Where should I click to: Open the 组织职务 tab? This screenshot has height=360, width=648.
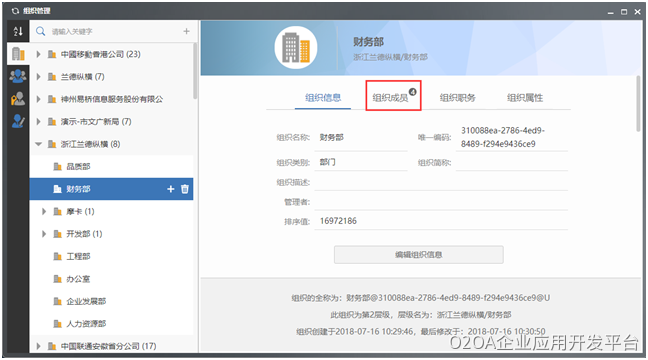click(x=457, y=98)
